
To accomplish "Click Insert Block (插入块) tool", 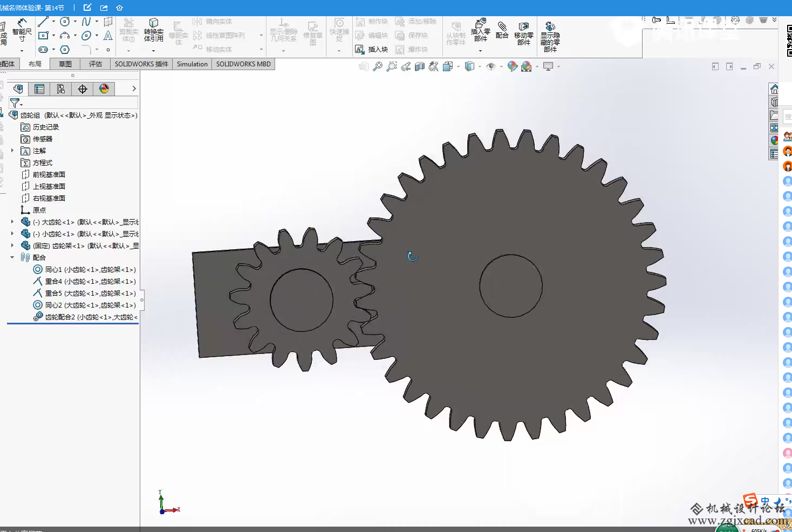I will [x=372, y=50].
